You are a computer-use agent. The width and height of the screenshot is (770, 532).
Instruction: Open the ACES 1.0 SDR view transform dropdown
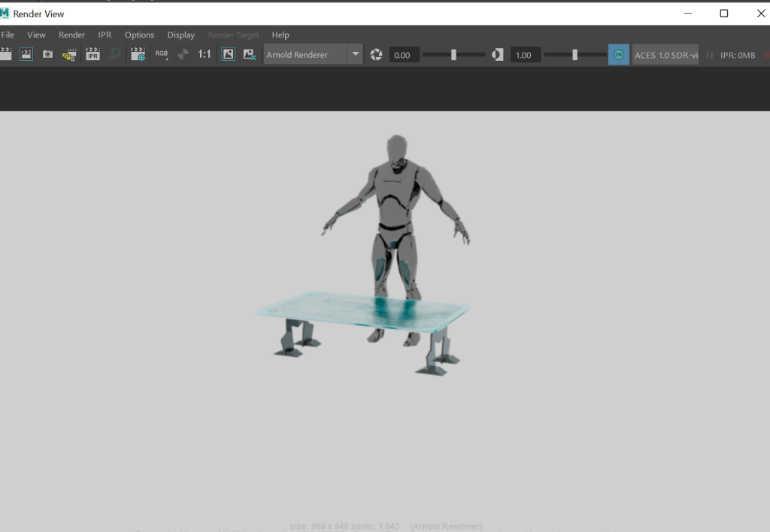click(x=665, y=55)
